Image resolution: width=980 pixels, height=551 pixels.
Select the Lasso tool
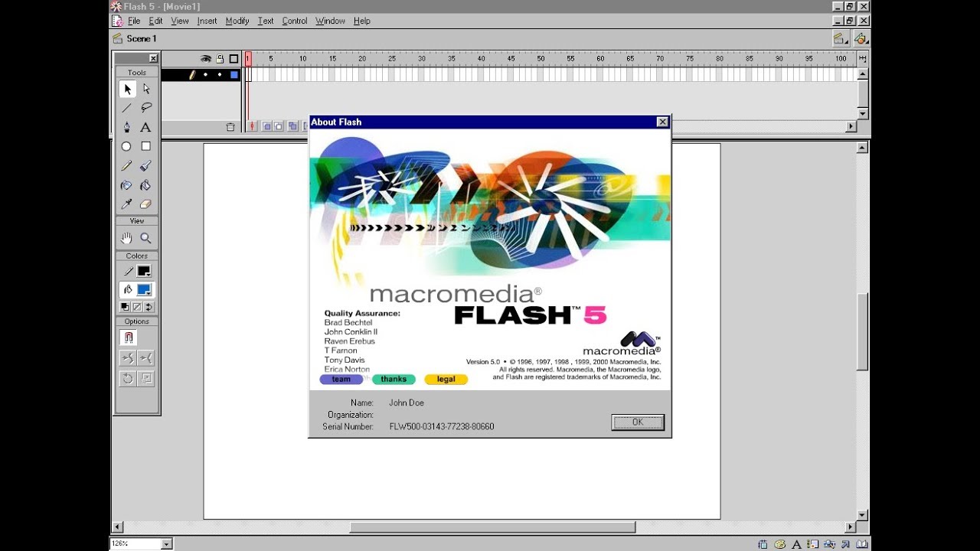point(146,109)
